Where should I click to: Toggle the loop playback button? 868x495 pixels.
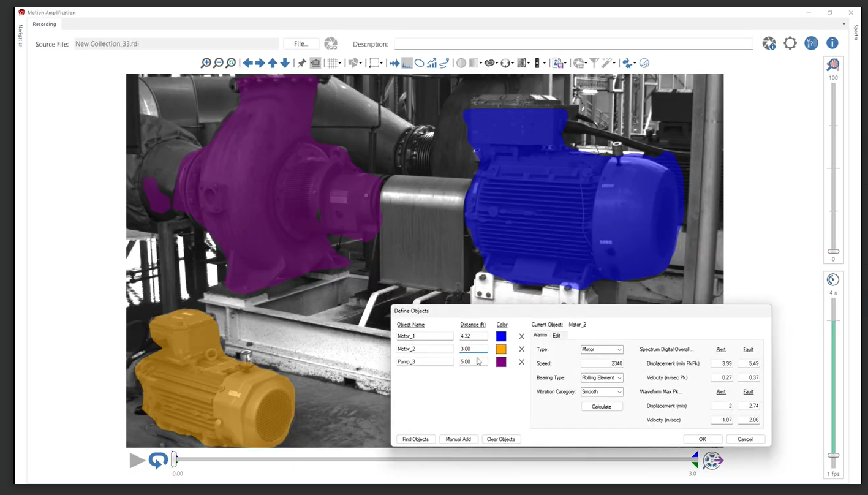[158, 460]
